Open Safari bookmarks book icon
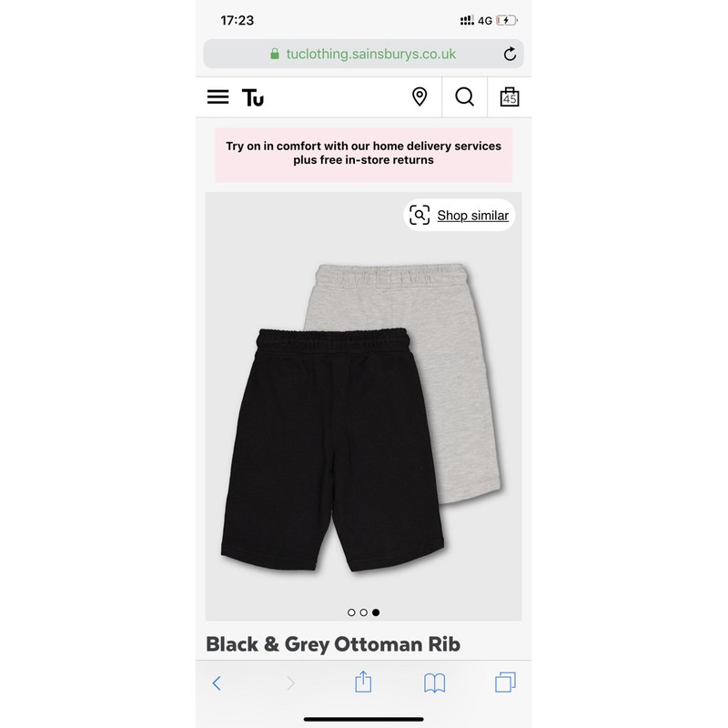728x728 pixels. click(x=434, y=683)
